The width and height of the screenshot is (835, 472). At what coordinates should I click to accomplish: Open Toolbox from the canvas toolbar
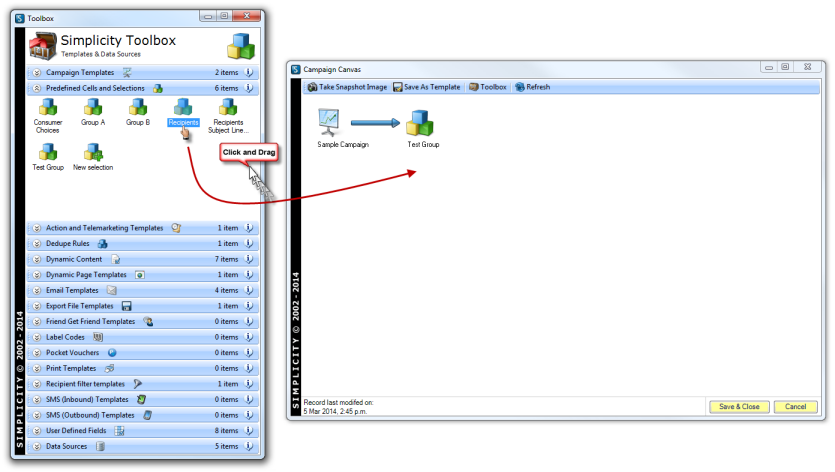487,87
